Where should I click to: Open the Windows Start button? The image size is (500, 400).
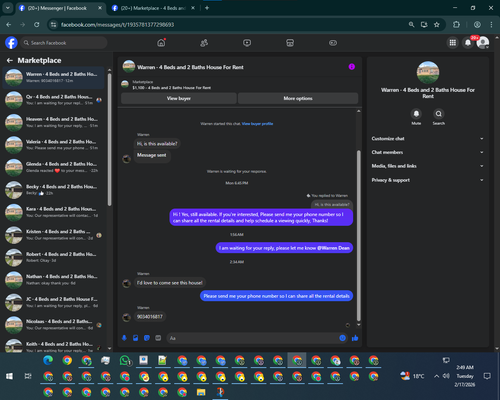point(9,376)
